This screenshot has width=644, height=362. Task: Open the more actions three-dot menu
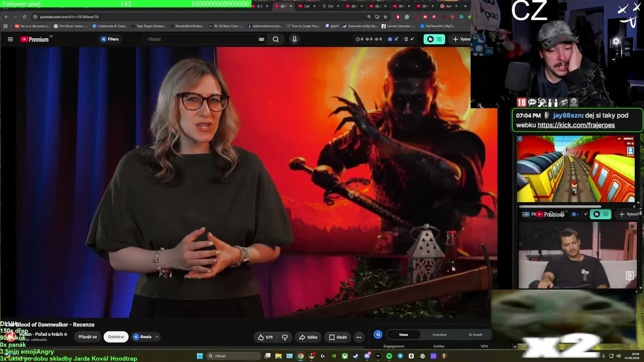[359, 337]
